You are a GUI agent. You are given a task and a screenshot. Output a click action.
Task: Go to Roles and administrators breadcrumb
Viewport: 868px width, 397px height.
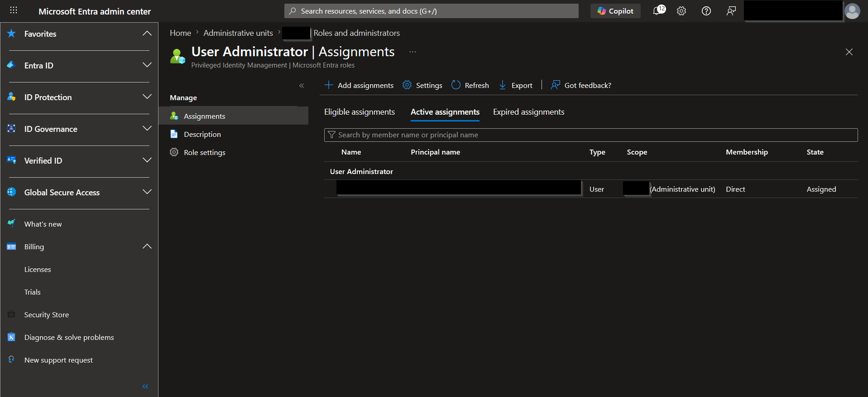coord(357,33)
